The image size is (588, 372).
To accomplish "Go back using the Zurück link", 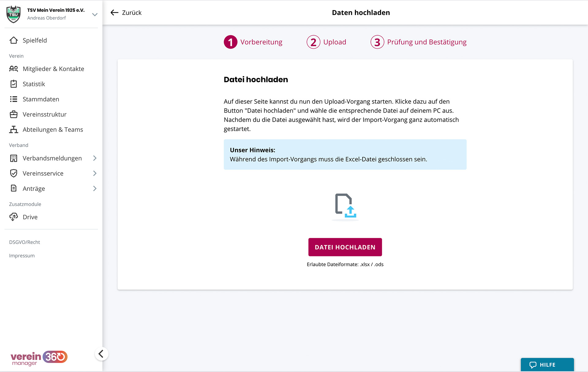I will (126, 13).
